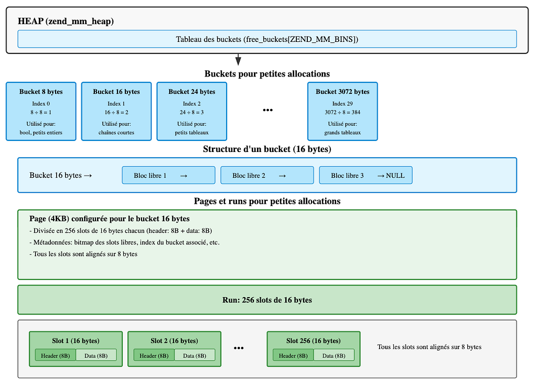Click the '→ NULL' pointer text
Image resolution: width=537 pixels, height=392 pixels.
pyautogui.click(x=391, y=176)
